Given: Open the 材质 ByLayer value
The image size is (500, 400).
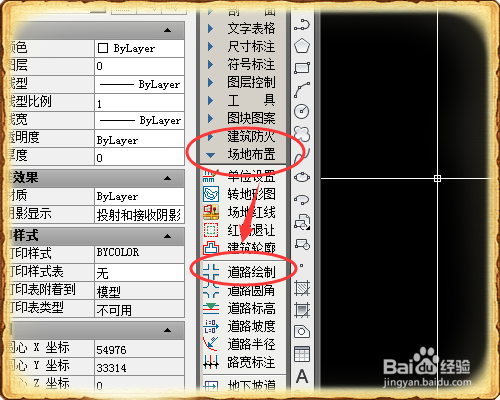Looking at the screenshot, I should [x=139, y=196].
